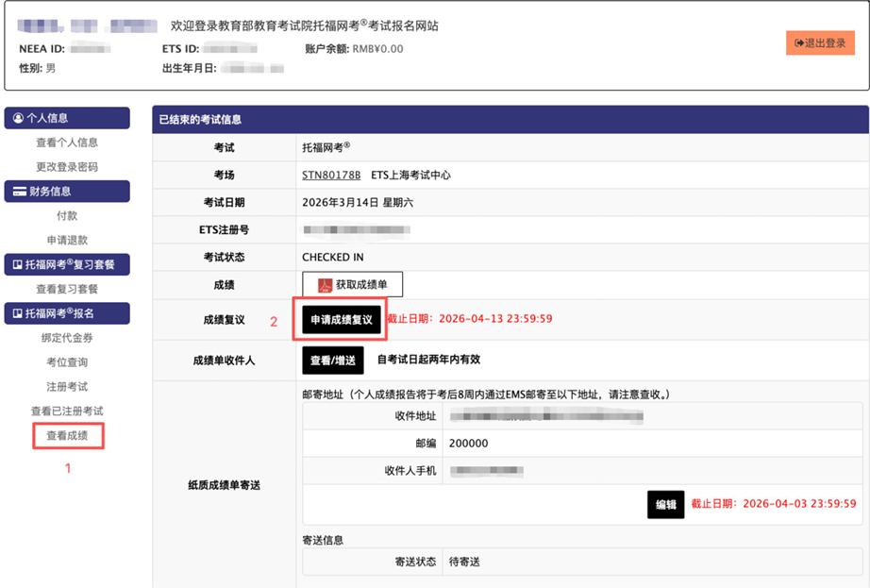Click the 获取成绩单 button
Viewport: 870px width, 588px height.
[x=352, y=285]
